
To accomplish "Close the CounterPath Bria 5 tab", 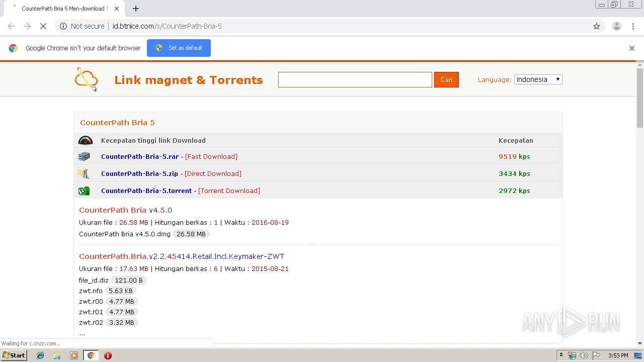I will coord(117,9).
